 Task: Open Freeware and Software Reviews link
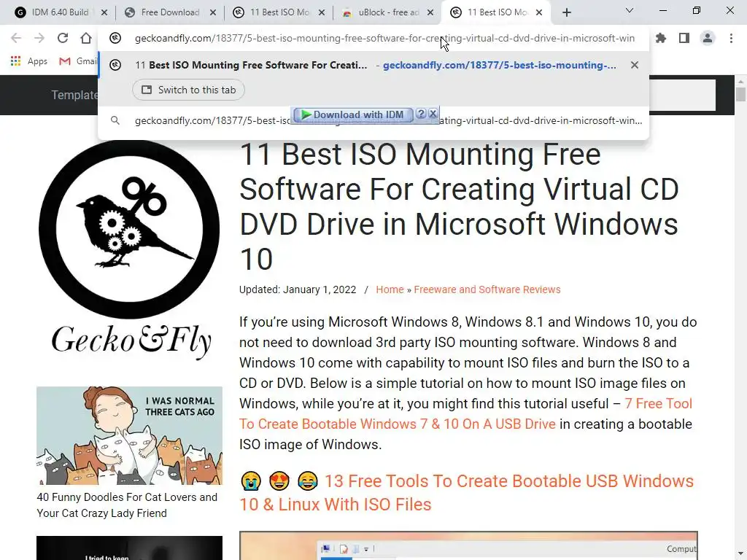[x=487, y=289]
